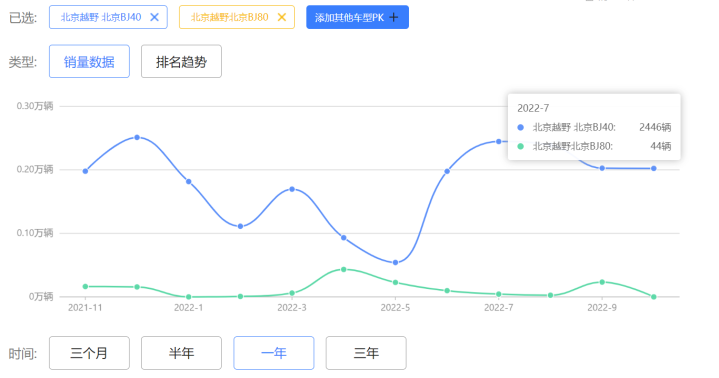Choose the 三个月 time range

[x=89, y=353]
